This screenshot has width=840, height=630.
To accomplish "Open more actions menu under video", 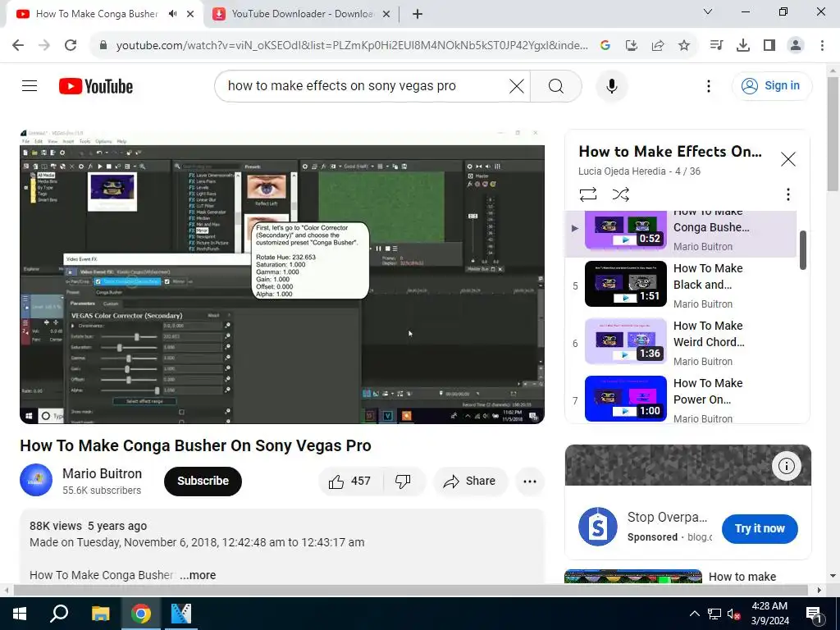I will 530,481.
